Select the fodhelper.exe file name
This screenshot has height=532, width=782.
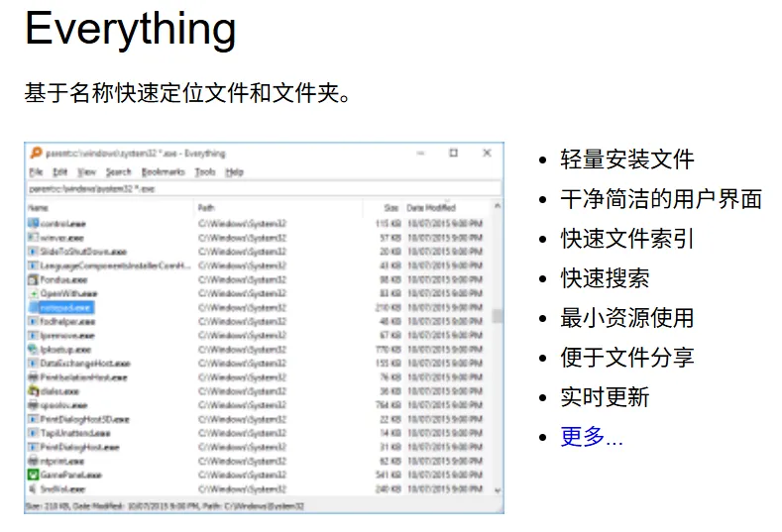coord(67,322)
